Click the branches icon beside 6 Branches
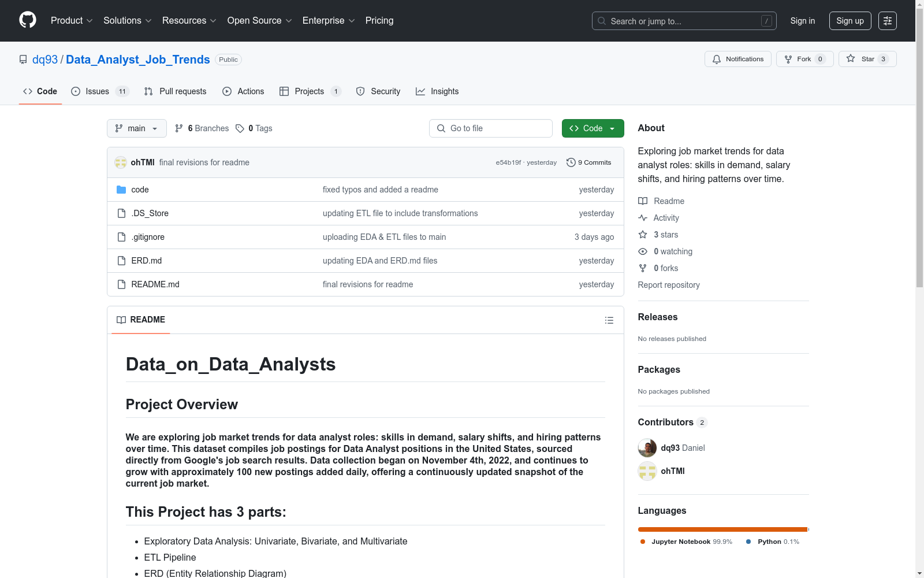Screen dimensions: 924x578 tap(179, 128)
